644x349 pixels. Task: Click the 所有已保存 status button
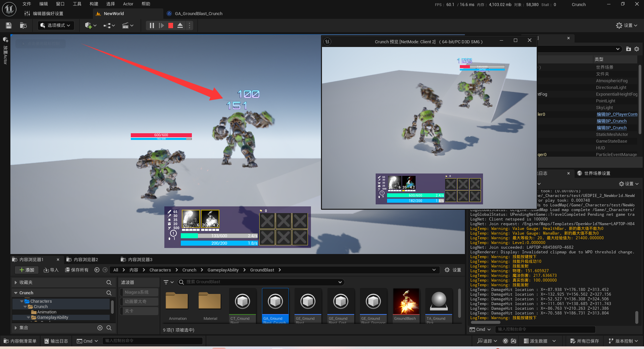click(x=585, y=341)
